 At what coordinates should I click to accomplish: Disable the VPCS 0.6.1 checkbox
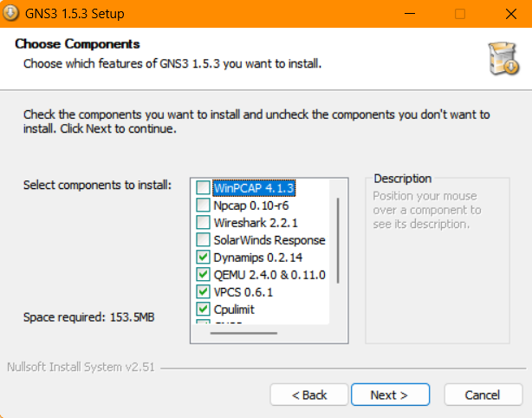[x=203, y=291]
